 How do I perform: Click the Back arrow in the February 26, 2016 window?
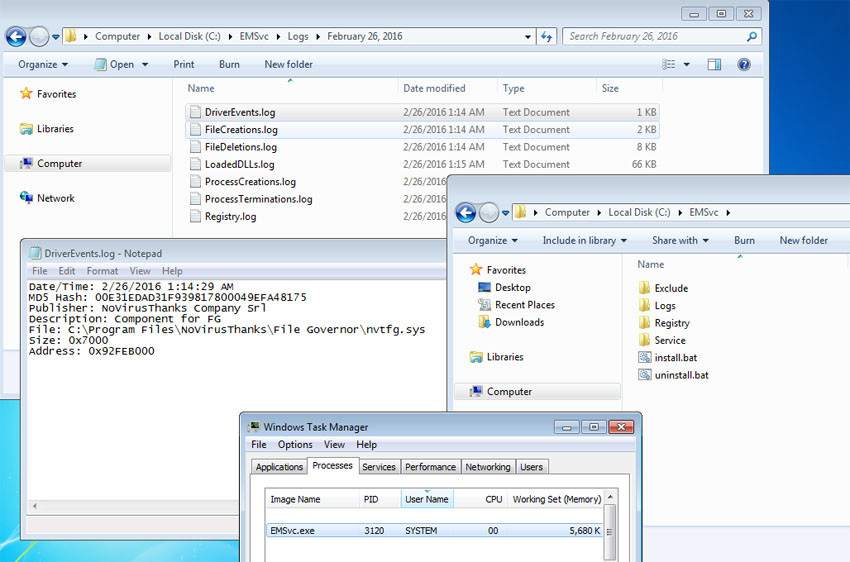[x=16, y=36]
